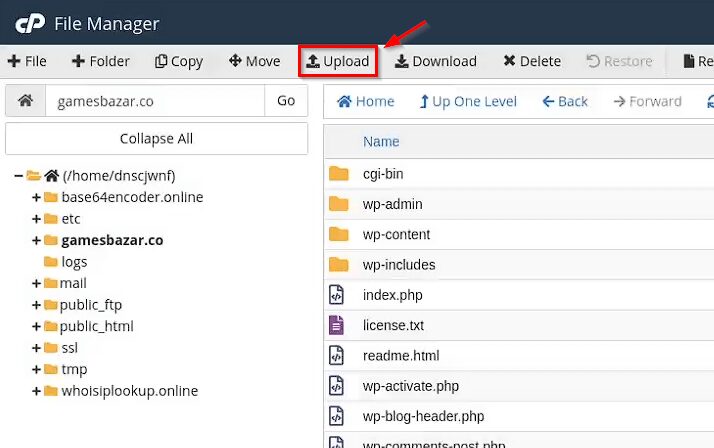Click the wp-content folder icon
The image size is (714, 448).
click(x=338, y=234)
